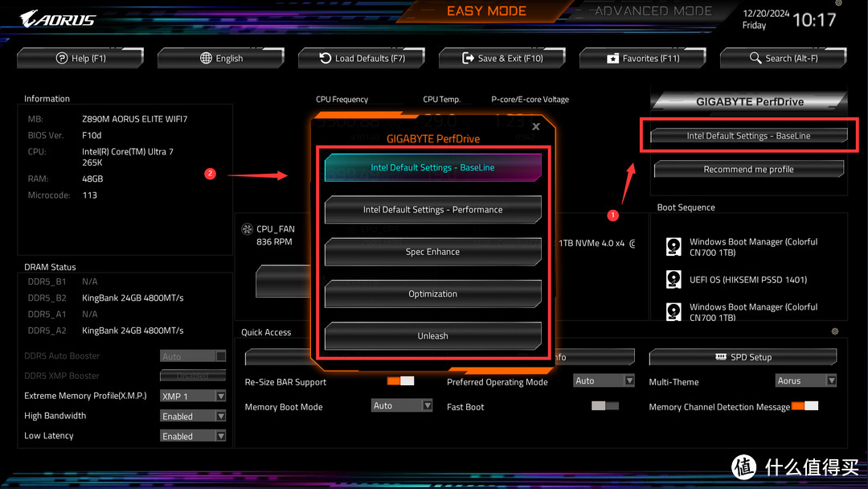Click the GIGABYTE PerfDrive panel header
The width and height of the screenshot is (868, 489).
click(750, 101)
